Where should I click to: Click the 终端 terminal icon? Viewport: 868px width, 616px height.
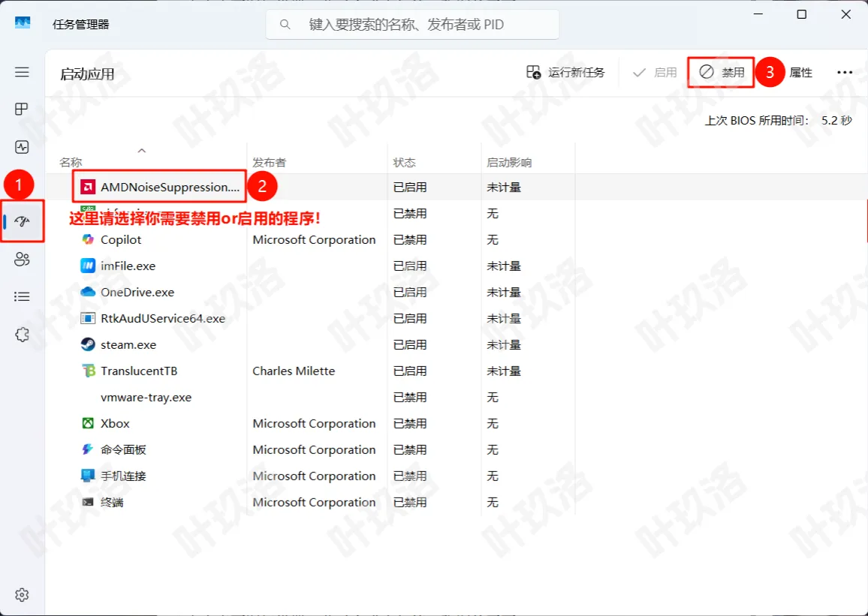click(87, 502)
